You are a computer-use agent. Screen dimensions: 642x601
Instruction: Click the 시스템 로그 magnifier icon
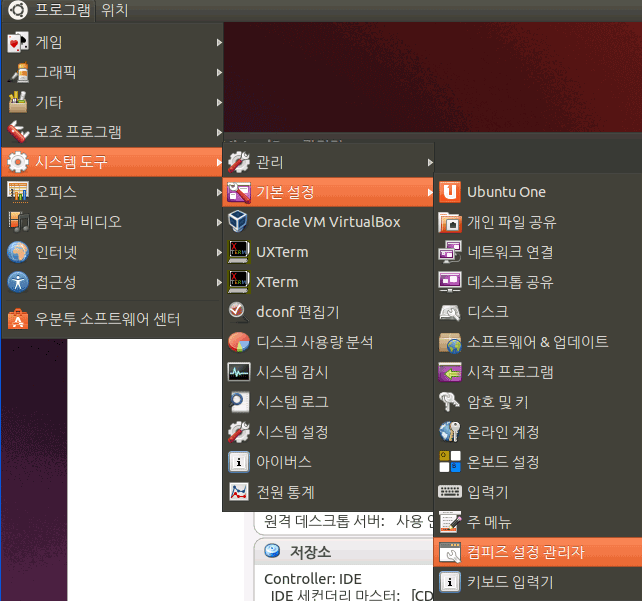click(x=238, y=402)
